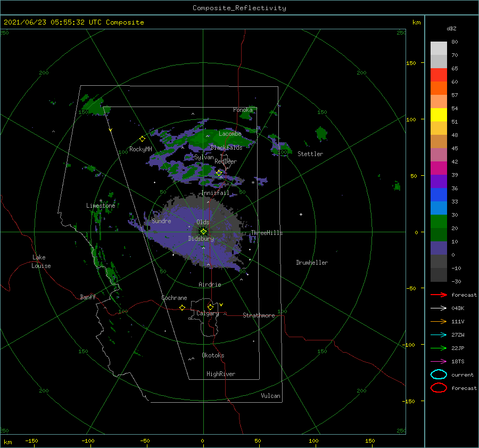Click the Drumheller label

tap(312, 263)
